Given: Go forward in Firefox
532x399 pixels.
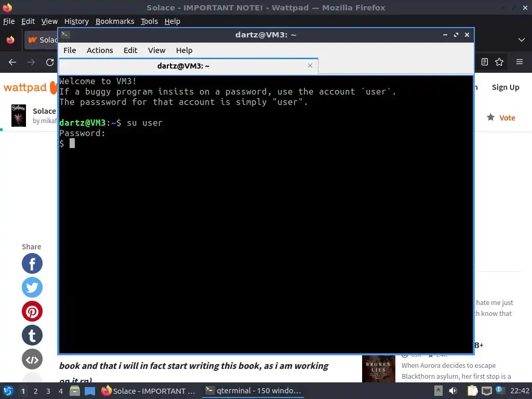Looking at the screenshot, I should coord(31,62).
